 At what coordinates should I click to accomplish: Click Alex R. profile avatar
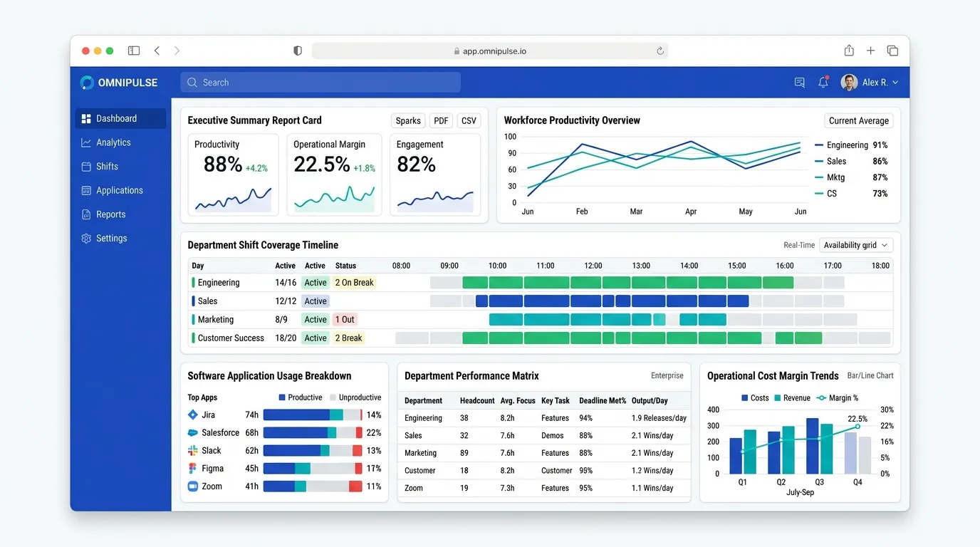(849, 83)
